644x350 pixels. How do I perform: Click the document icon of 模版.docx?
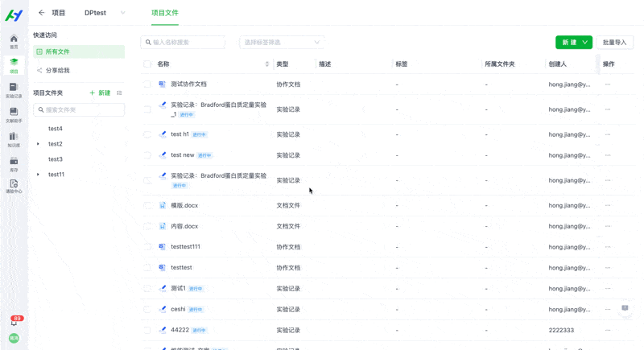(x=163, y=205)
